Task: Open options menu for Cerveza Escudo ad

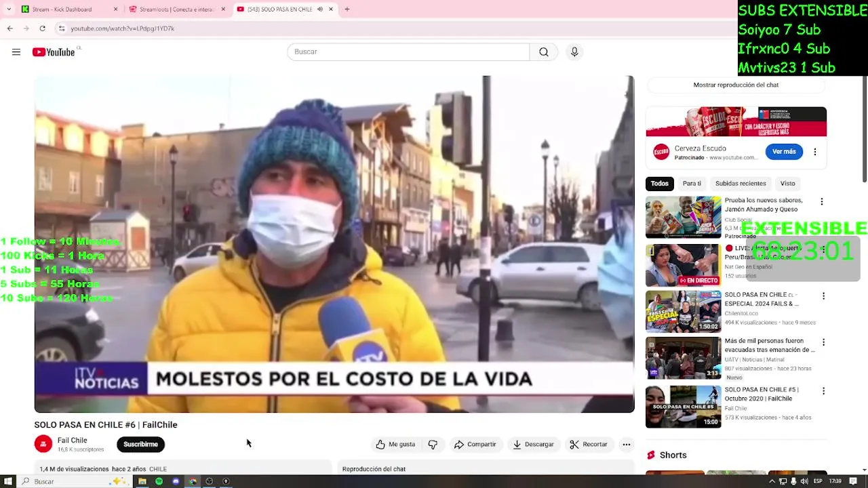Action: pyautogui.click(x=815, y=152)
